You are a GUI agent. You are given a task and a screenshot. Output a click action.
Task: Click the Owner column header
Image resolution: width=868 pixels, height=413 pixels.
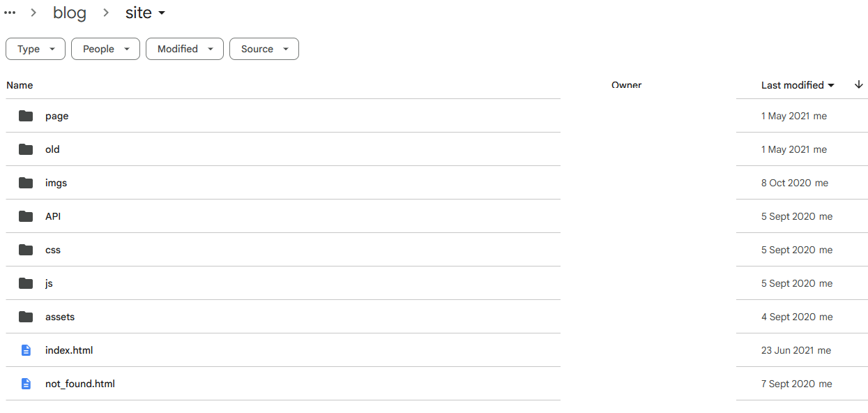coord(626,85)
